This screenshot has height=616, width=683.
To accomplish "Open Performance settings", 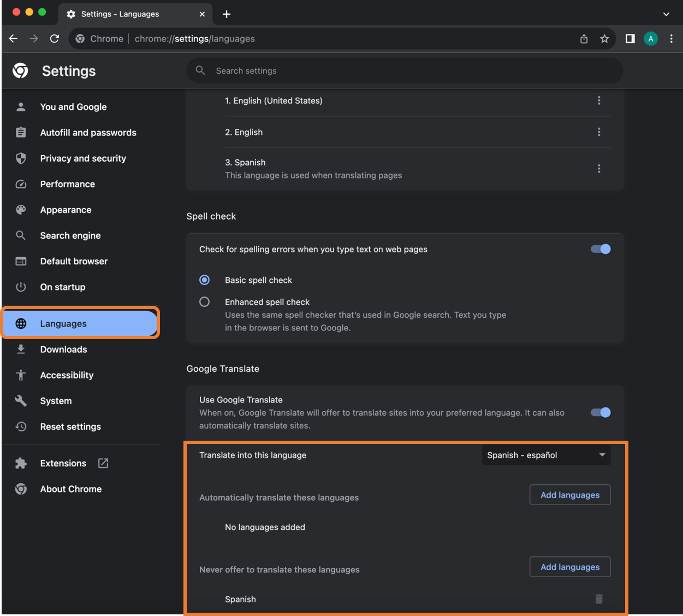I will (x=67, y=184).
